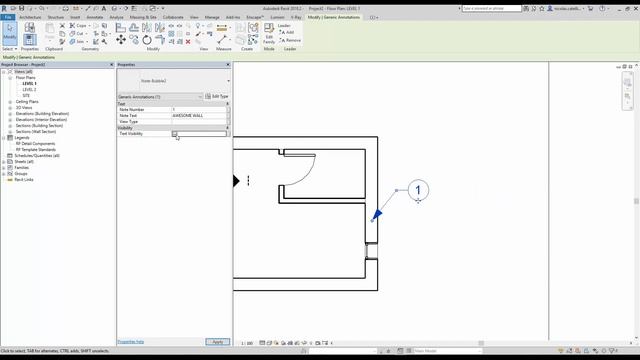Open the Properties help link
Viewport: 640px width, 360px height.
[x=131, y=342]
